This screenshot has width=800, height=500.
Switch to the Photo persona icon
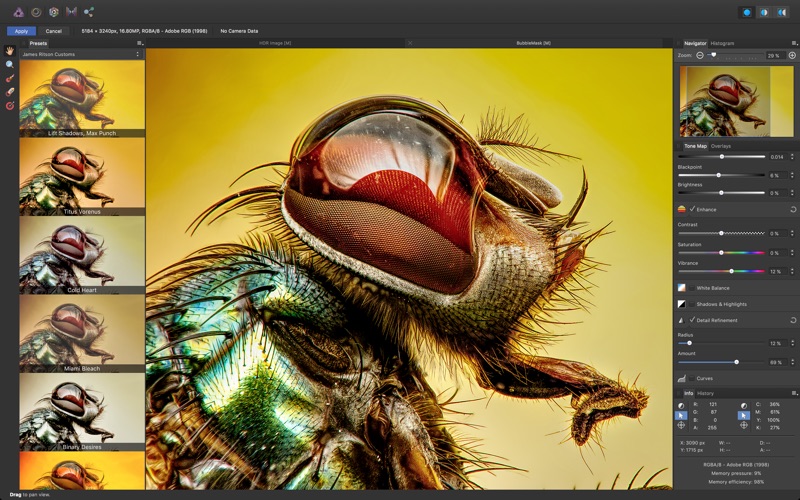point(18,12)
